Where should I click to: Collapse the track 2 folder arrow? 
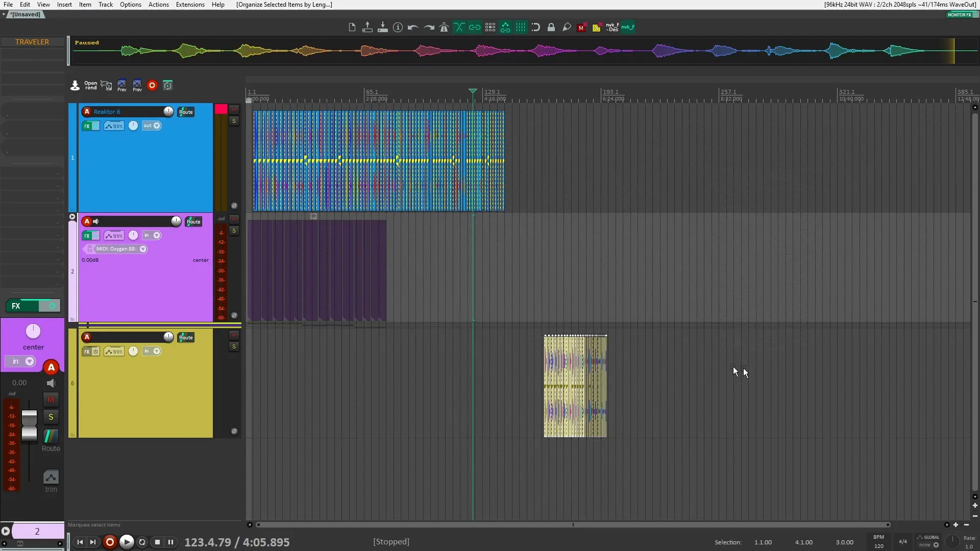pyautogui.click(x=72, y=217)
